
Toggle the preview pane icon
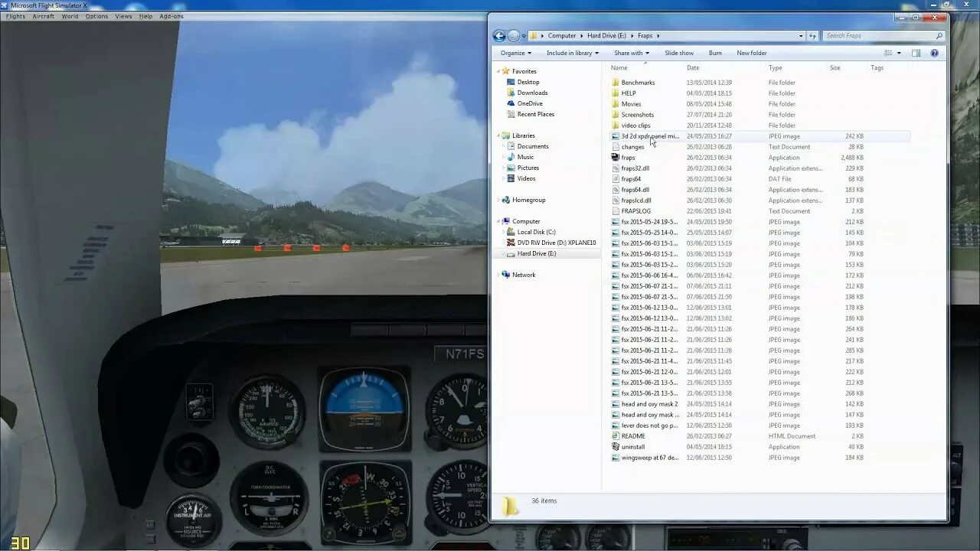click(916, 53)
